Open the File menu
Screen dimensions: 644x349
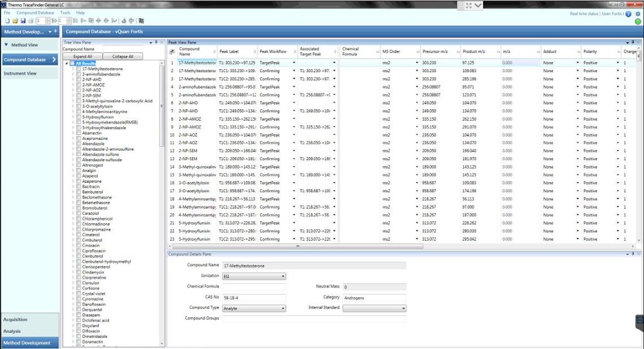click(x=7, y=13)
